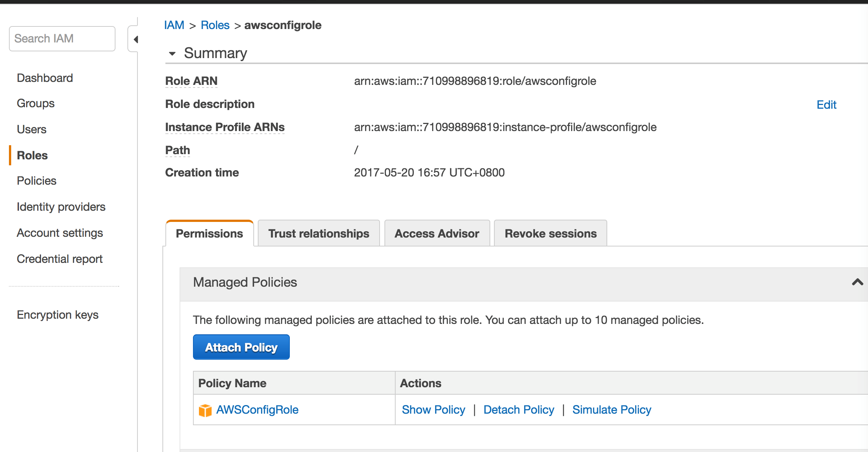
Task: Collapse the IAM sidebar with arrow icon
Action: point(136,39)
